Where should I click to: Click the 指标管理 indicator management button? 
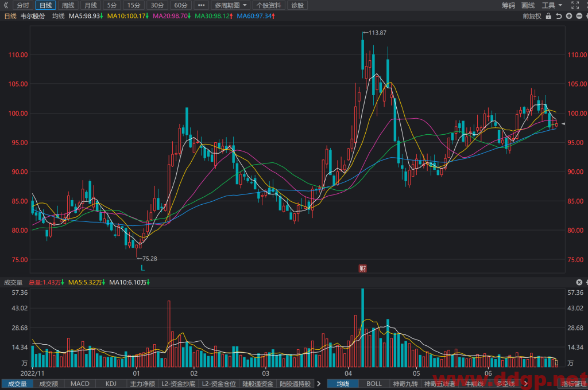coord(574,384)
